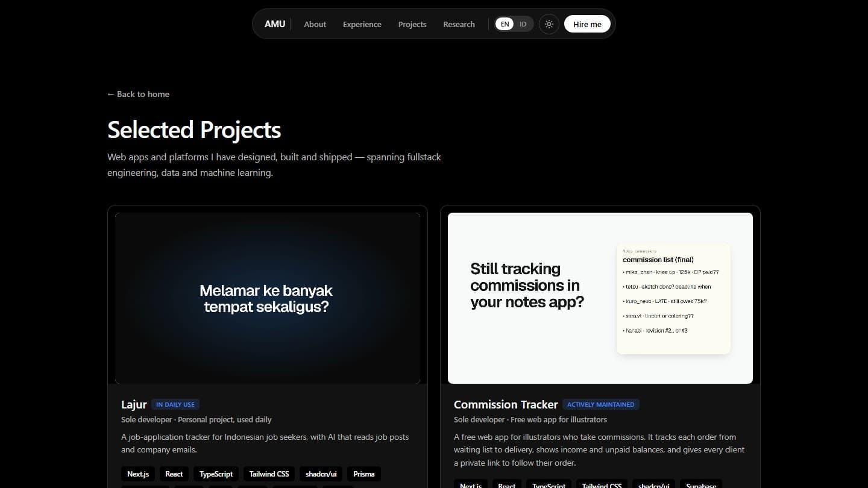
Task: Open the Projects nav item
Action: click(412, 24)
